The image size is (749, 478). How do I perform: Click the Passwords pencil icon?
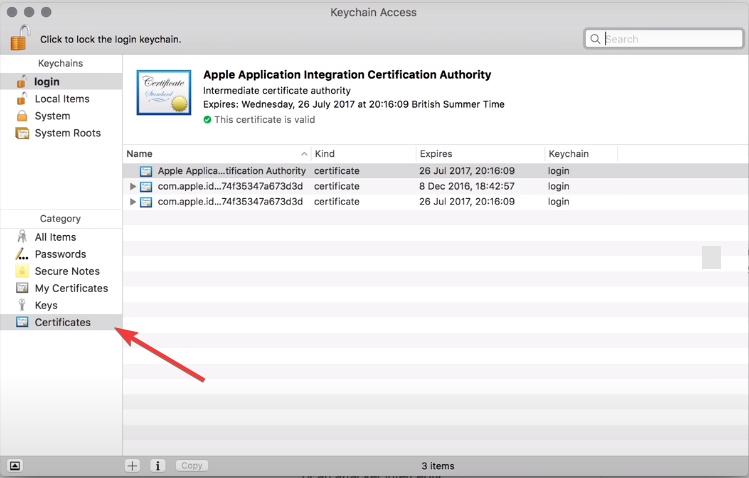point(22,254)
